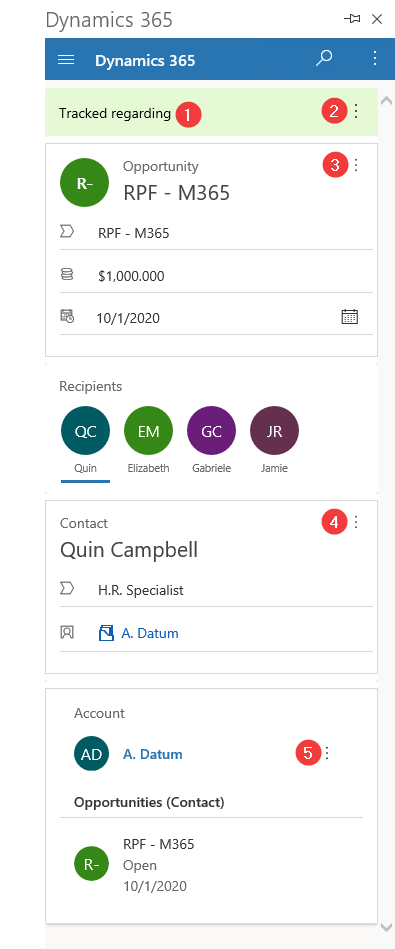Select recipient Elizabeth avatar
The image size is (395, 949).
click(148, 430)
